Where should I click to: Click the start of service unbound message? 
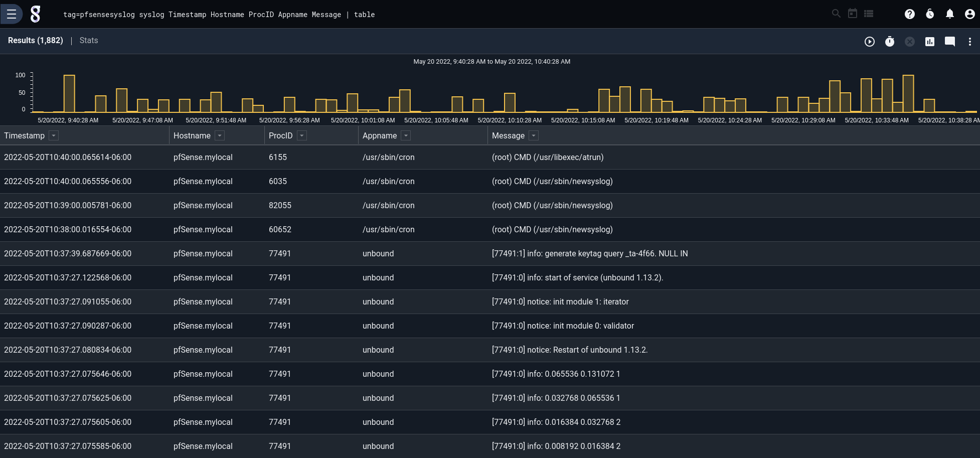click(577, 277)
